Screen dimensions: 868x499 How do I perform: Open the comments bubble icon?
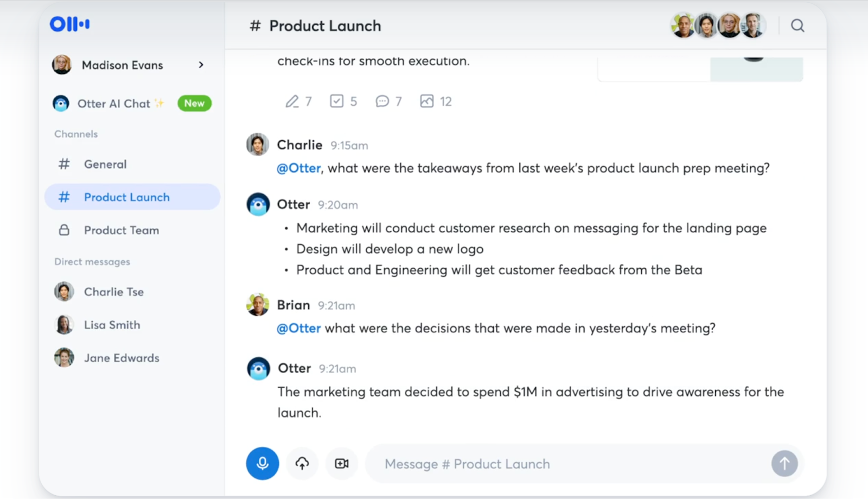pos(382,102)
